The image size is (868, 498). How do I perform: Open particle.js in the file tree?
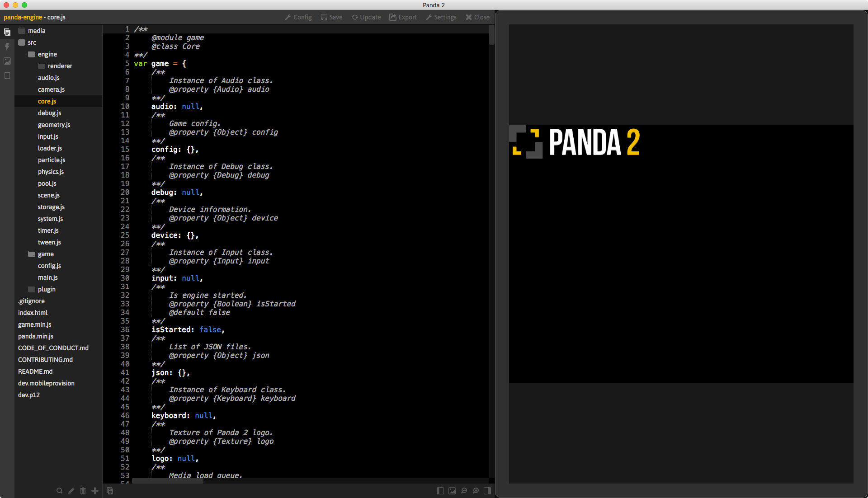[52, 160]
